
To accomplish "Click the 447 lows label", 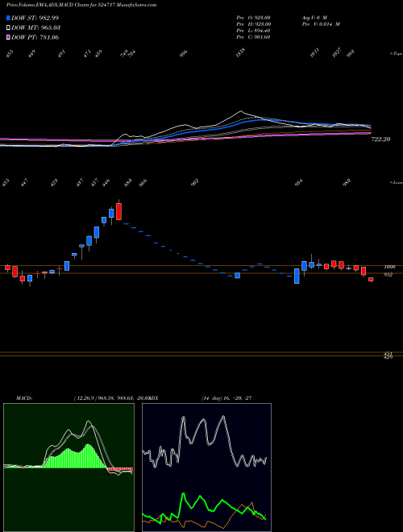I will pyautogui.click(x=25, y=183).
